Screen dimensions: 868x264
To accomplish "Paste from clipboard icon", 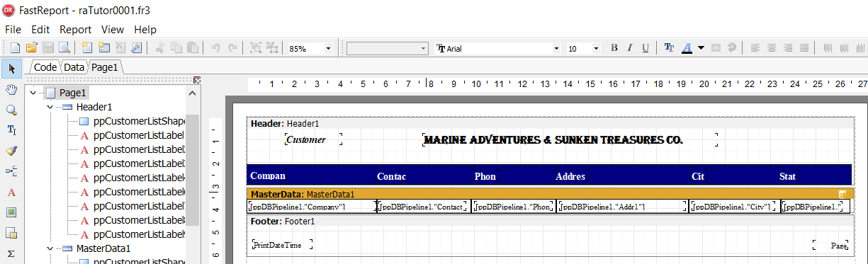I will click(193, 48).
